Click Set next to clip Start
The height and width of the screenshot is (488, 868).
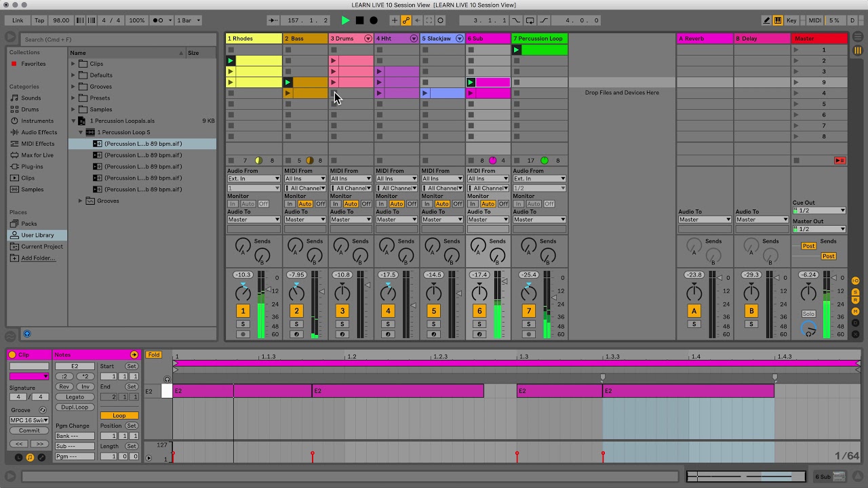tap(131, 366)
